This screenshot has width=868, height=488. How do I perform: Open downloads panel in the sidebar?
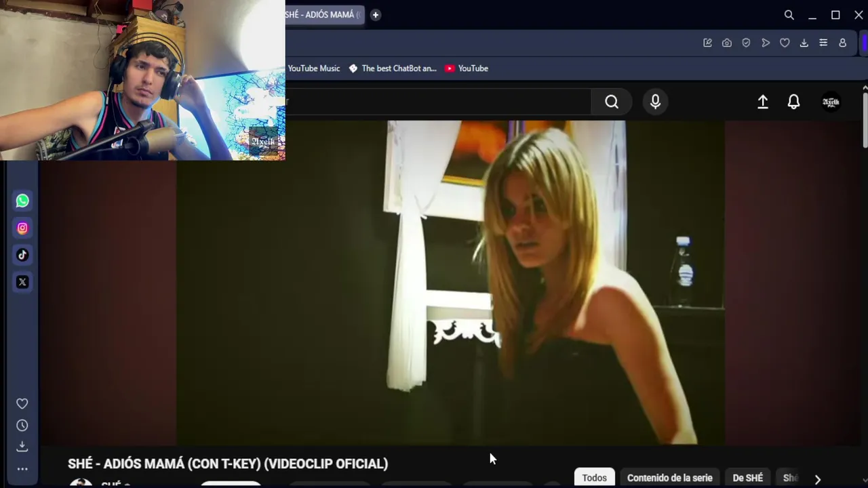(x=22, y=446)
